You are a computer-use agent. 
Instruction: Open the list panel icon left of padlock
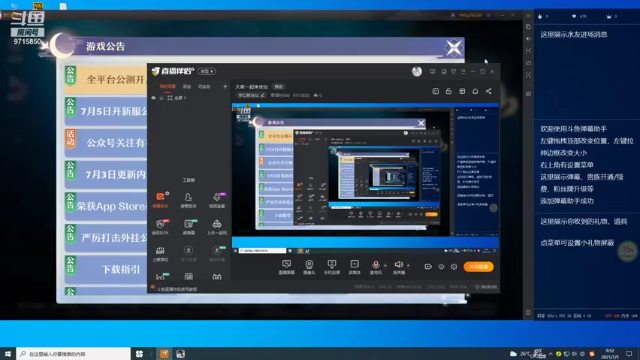pyautogui.click(x=436, y=91)
